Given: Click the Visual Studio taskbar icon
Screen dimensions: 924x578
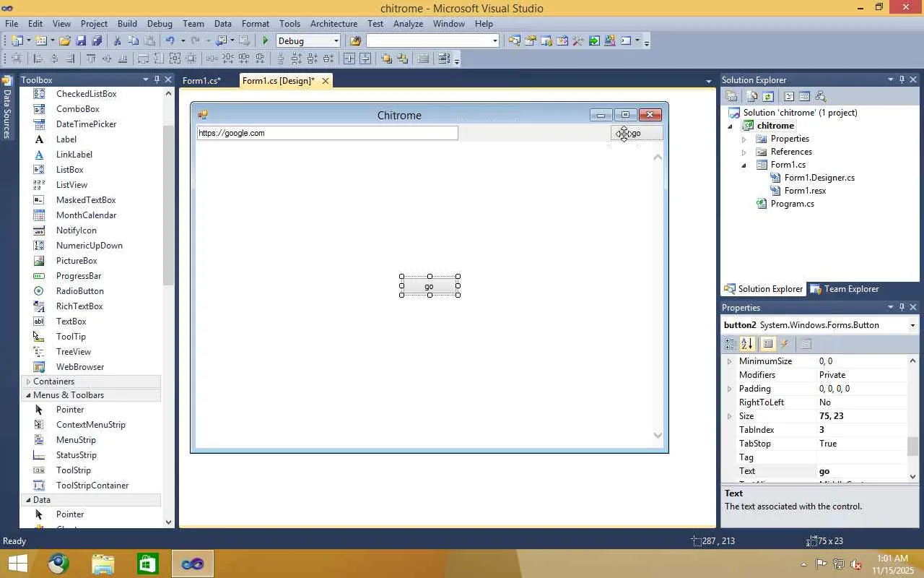Looking at the screenshot, I should pos(193,564).
